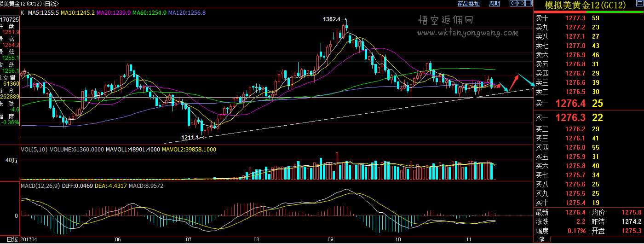Select the 卖六 row priced 1276.9

tap(588, 55)
